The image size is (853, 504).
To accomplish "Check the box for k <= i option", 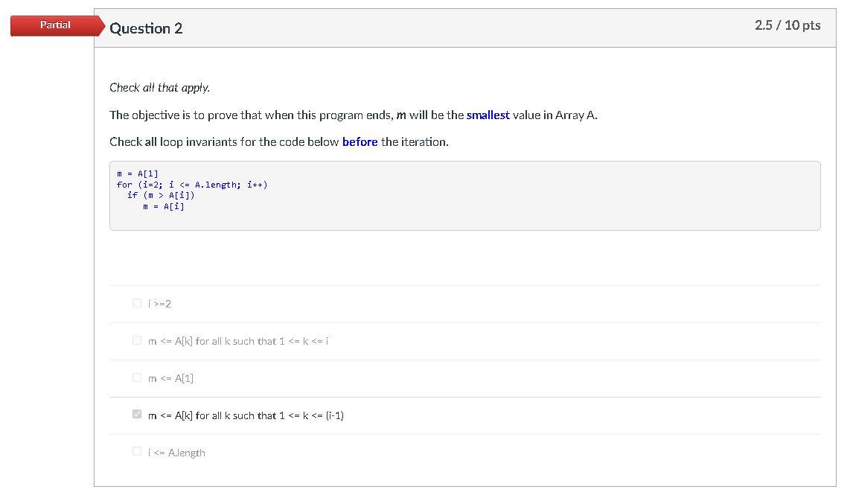I will [x=136, y=341].
